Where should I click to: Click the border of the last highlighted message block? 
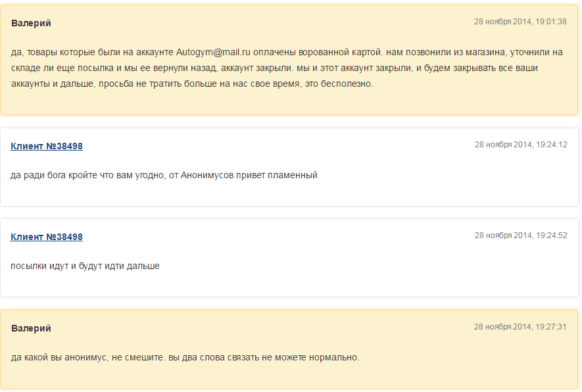[x=289, y=310]
